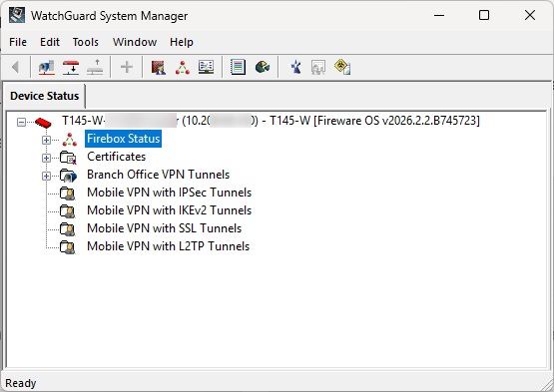
Task: Open the Edit menu
Action: (x=50, y=42)
